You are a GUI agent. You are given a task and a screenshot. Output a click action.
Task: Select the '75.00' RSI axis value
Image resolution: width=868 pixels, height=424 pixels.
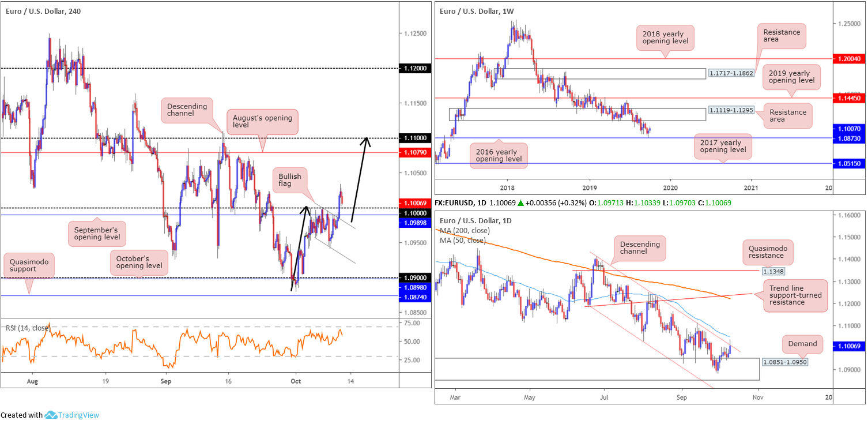(x=412, y=323)
